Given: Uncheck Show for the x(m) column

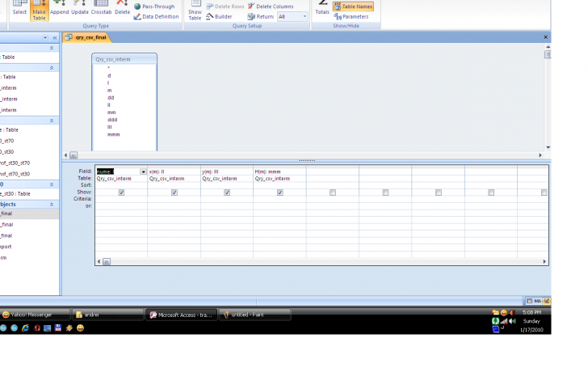Looking at the screenshot, I should (x=174, y=192).
